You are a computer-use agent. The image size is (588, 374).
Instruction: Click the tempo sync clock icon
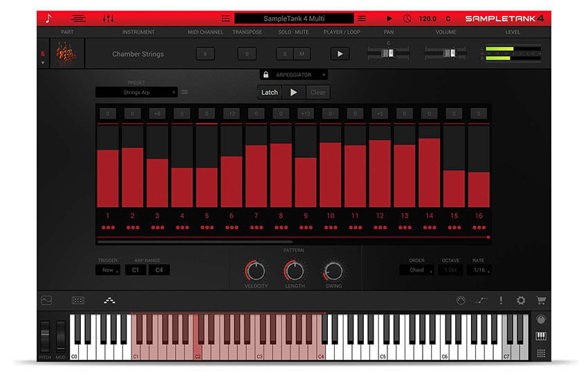point(407,19)
